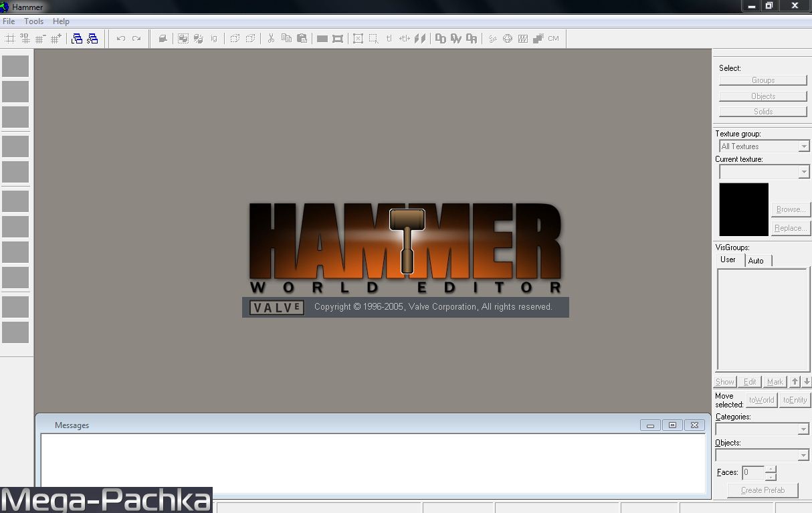Viewport: 812px width, 513px height.
Task: Click the VisGroups move up arrow
Action: pyautogui.click(x=795, y=382)
